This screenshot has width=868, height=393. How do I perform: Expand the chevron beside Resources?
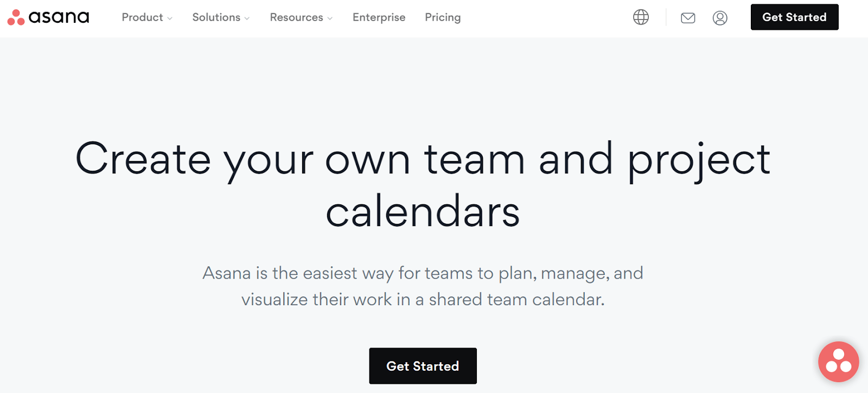(330, 18)
